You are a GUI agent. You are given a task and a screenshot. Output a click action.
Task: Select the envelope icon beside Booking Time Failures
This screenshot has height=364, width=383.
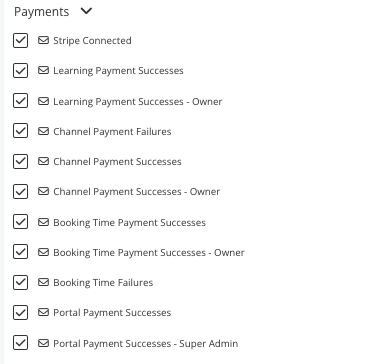tap(43, 282)
